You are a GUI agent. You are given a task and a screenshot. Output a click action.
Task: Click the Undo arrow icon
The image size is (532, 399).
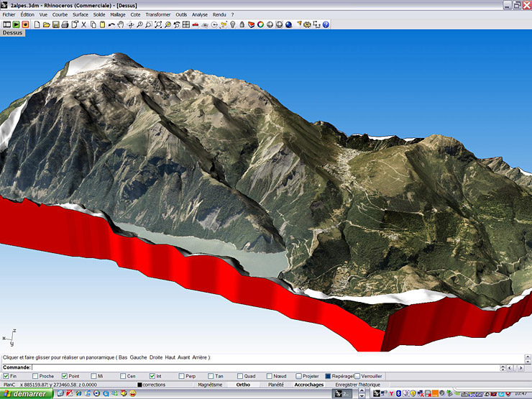coord(111,24)
